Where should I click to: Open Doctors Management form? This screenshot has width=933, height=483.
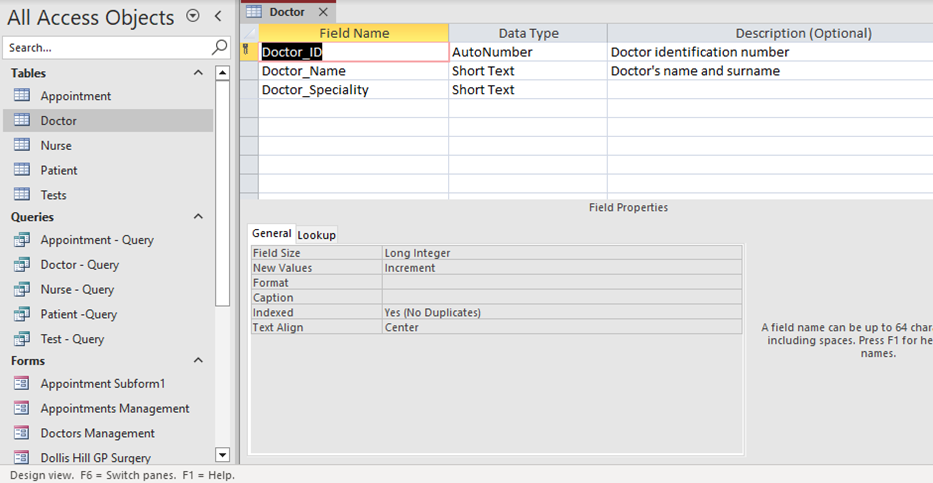(97, 433)
